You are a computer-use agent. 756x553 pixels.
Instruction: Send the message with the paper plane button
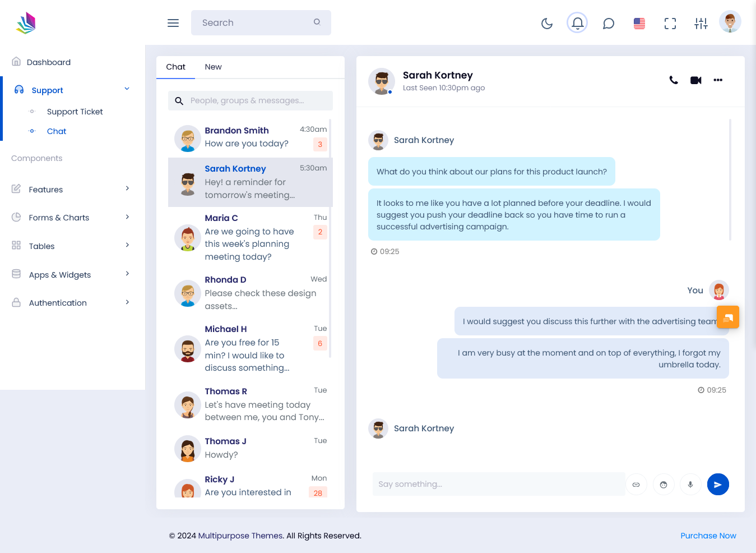[x=718, y=484]
